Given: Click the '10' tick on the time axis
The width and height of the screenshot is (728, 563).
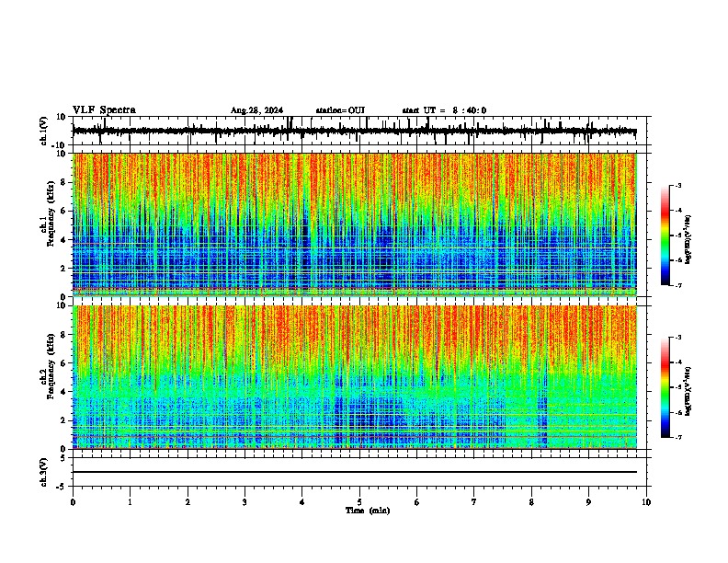Looking at the screenshot, I should coord(646,502).
